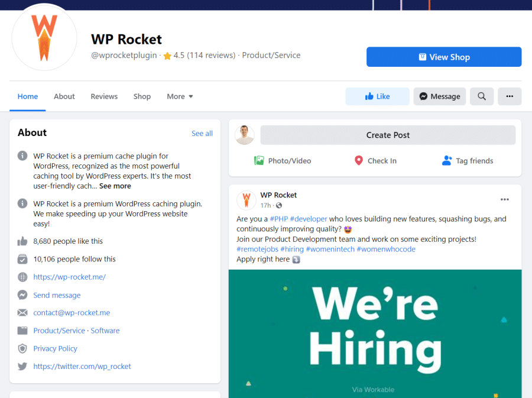Open the Privacy Policy link
Viewport: 532px width, 398px height.
tap(56, 349)
